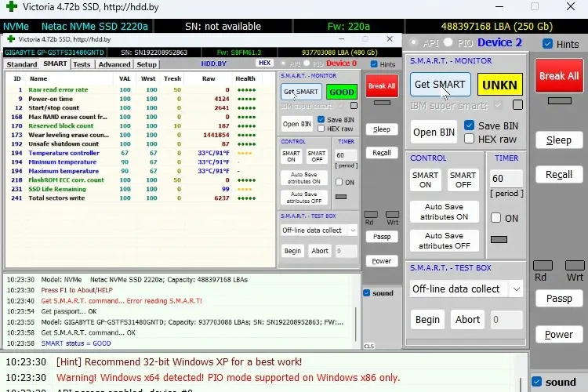The width and height of the screenshot is (588, 392).
Task: Enable the HEX raw checkbox in the Device 2 panel
Action: coord(470,139)
